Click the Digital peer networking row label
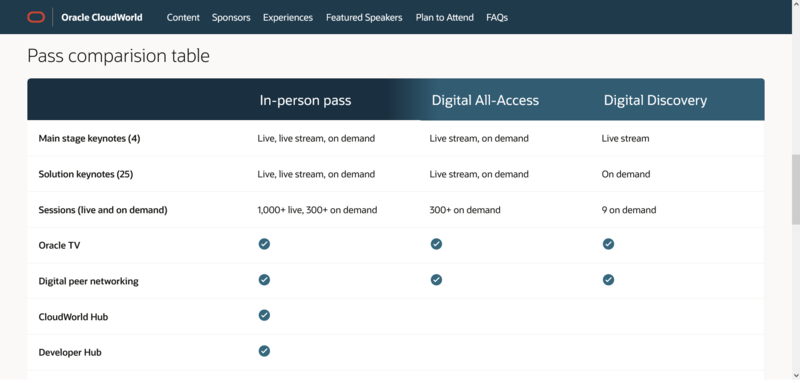The image size is (800, 383). [88, 281]
